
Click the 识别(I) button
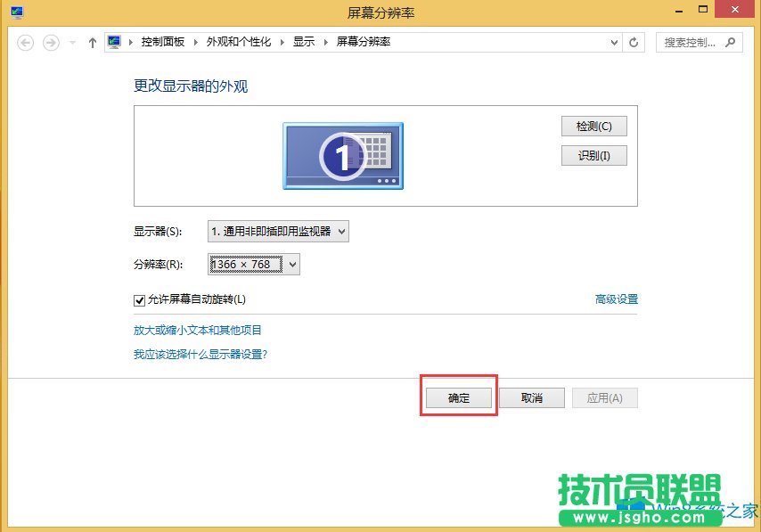click(593, 155)
